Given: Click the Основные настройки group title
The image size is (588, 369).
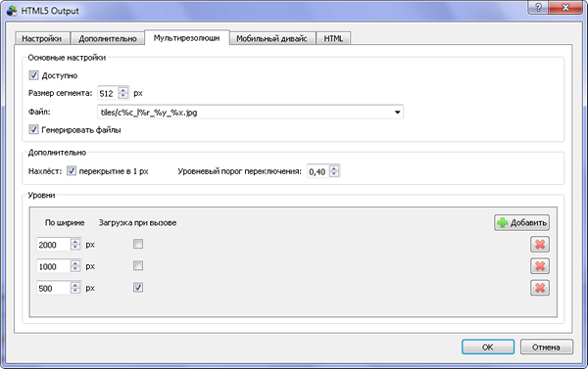Looking at the screenshot, I should (67, 58).
